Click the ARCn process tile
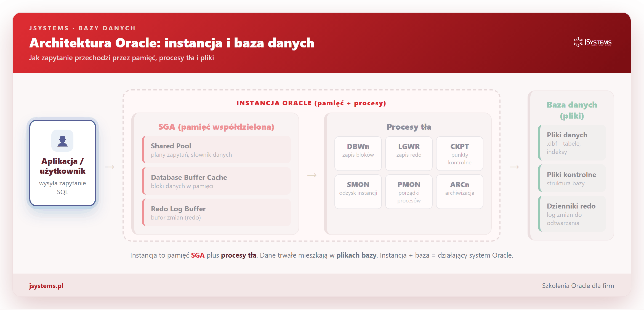Image resolution: width=644 pixels, height=310 pixels. pos(460,192)
